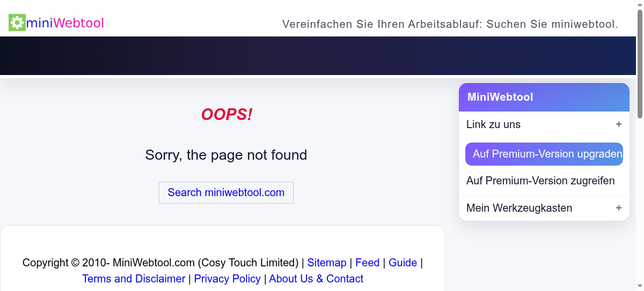Screen dimensions: 644x291
Task: Expand Link zu uns plus icon
Action: (x=619, y=124)
